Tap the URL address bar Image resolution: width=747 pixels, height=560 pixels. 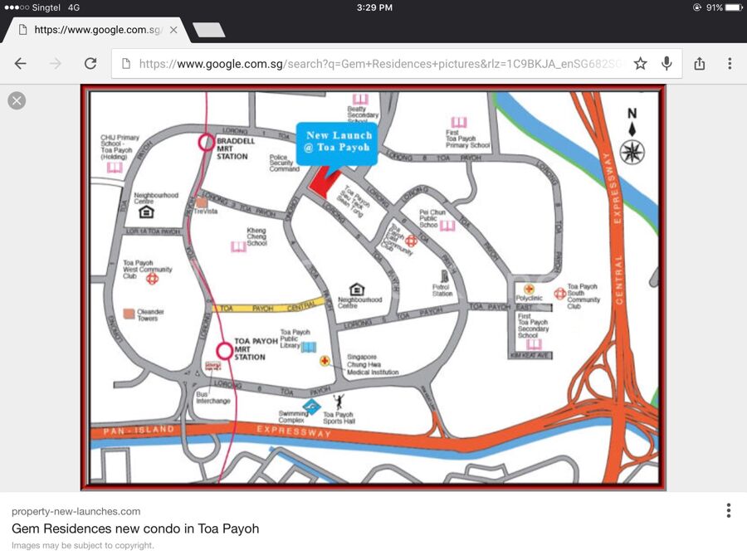point(378,64)
